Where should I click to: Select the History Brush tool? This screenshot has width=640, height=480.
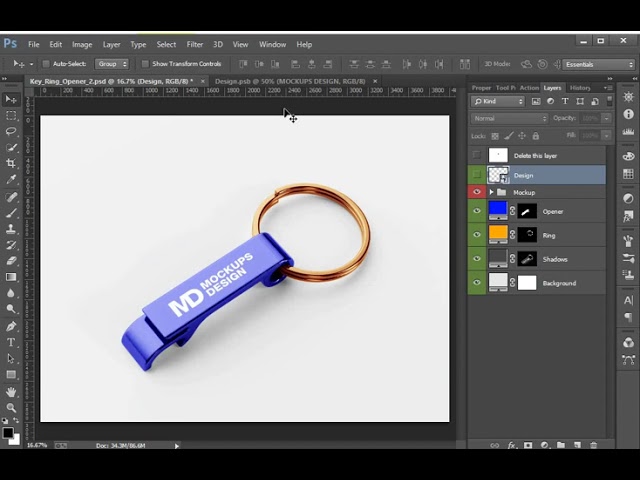tap(11, 245)
